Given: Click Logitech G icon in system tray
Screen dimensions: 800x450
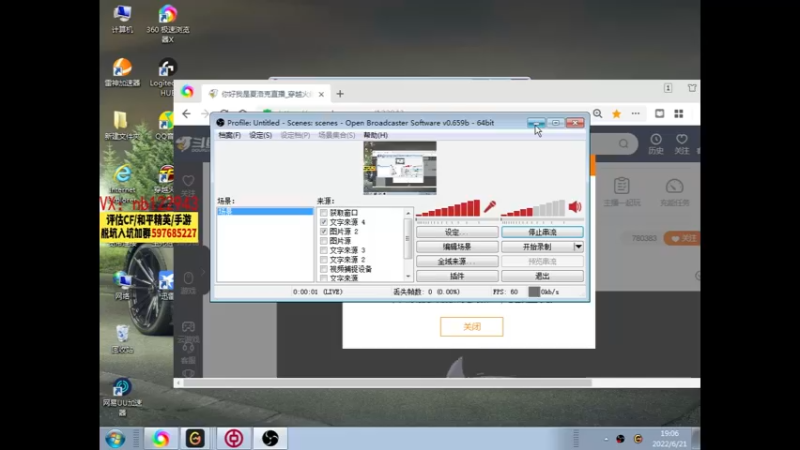Looking at the screenshot, I should (638, 439).
